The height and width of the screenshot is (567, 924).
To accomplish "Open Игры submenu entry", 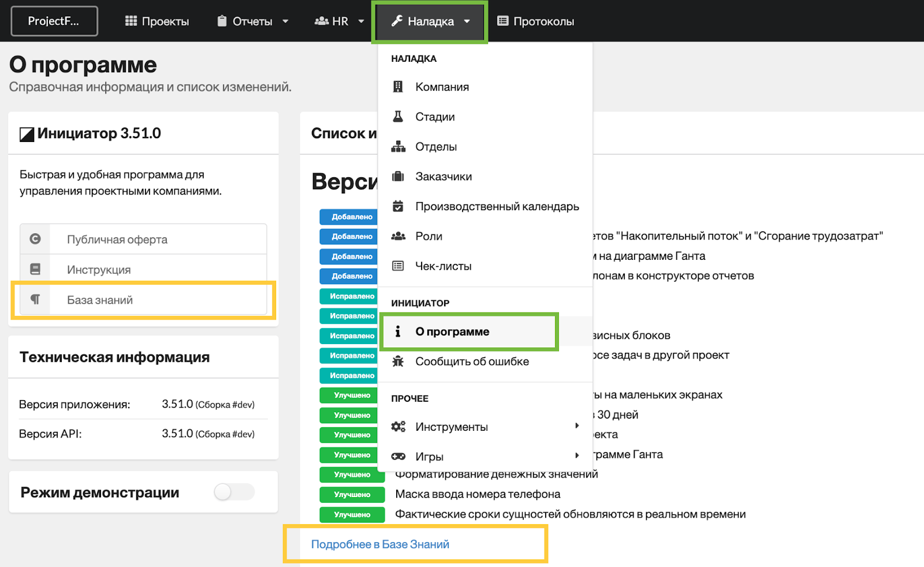I will (x=485, y=456).
